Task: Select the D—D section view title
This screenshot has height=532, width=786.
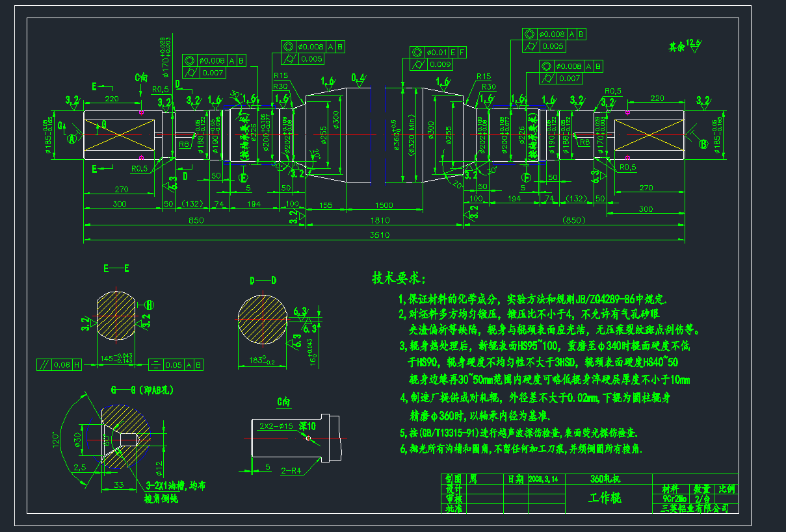Action: pos(263,281)
